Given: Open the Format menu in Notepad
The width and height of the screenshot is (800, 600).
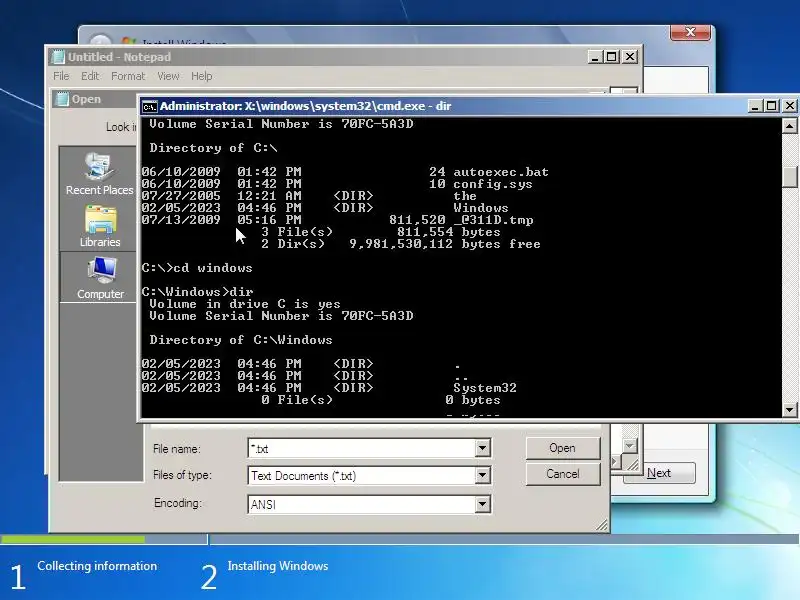Looking at the screenshot, I should 128,76.
